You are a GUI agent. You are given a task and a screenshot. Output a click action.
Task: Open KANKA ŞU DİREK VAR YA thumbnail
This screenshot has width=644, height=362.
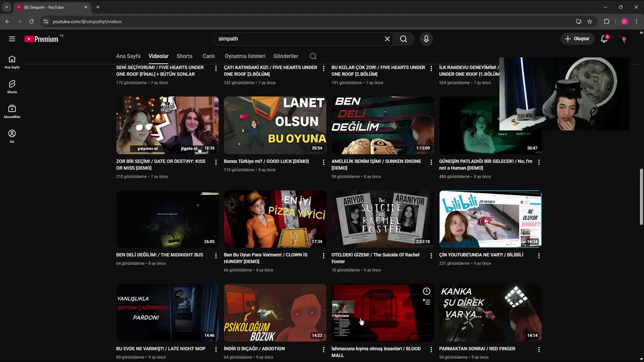[490, 312]
